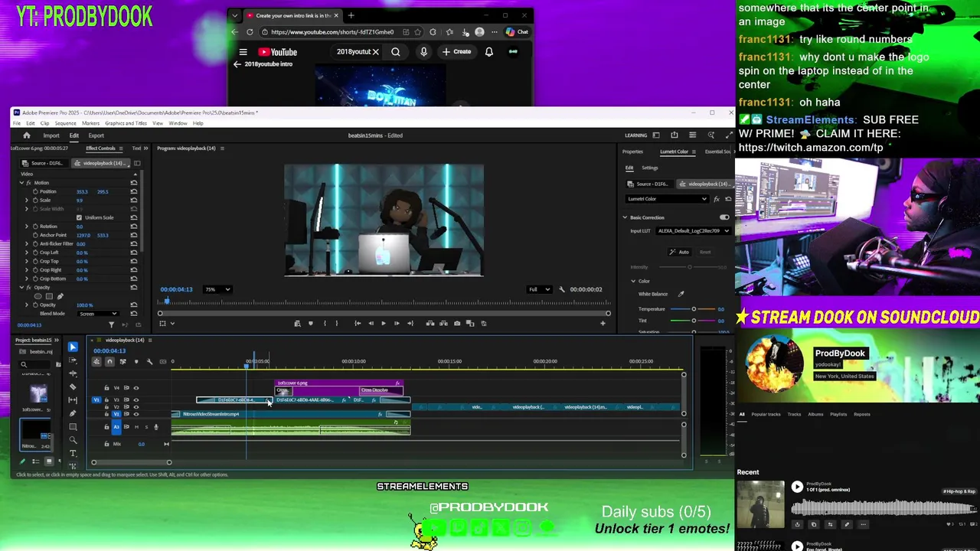Image resolution: width=980 pixels, height=551 pixels.
Task: Click the YouTube Create button
Action: pyautogui.click(x=456, y=52)
